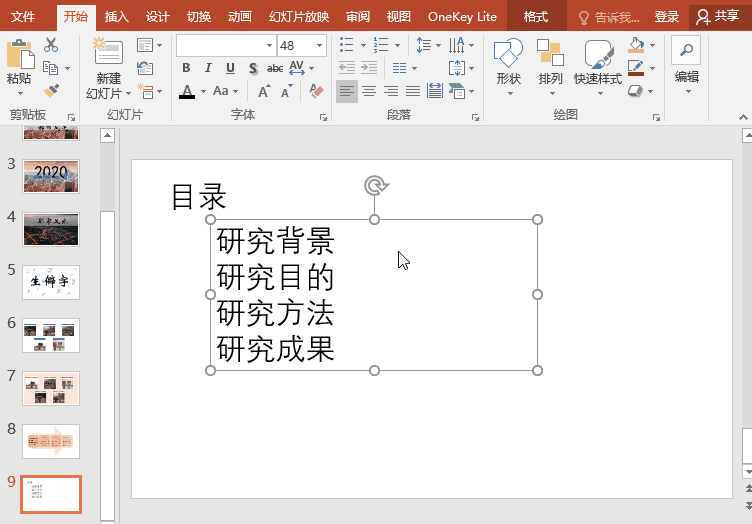
Task: Click the Reset slide icon
Action: [x=145, y=68]
